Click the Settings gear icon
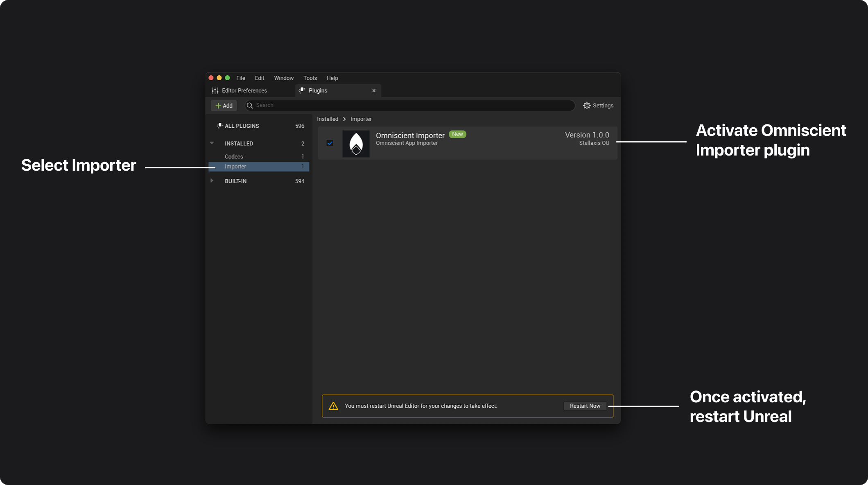Image resolution: width=868 pixels, height=485 pixels. 587,105
